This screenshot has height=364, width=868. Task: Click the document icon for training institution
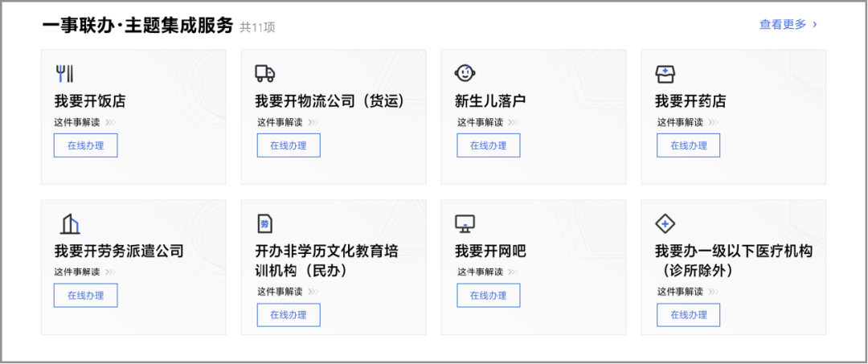265,223
